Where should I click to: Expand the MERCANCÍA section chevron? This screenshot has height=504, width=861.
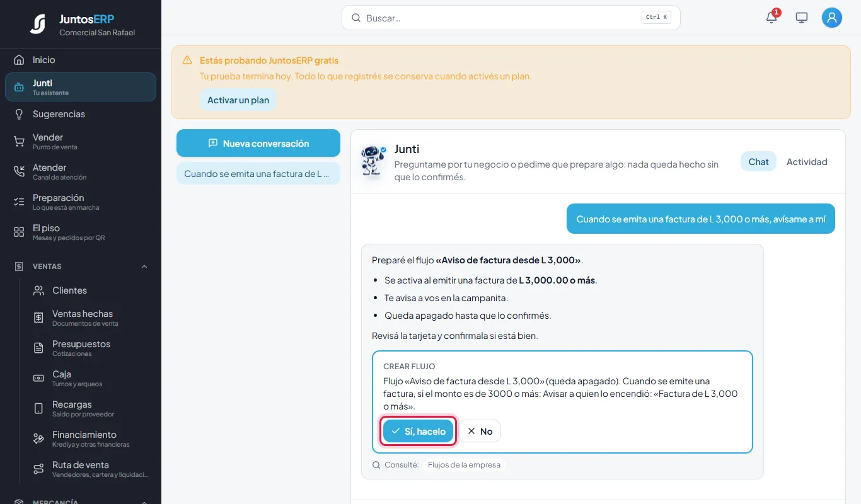point(144,502)
